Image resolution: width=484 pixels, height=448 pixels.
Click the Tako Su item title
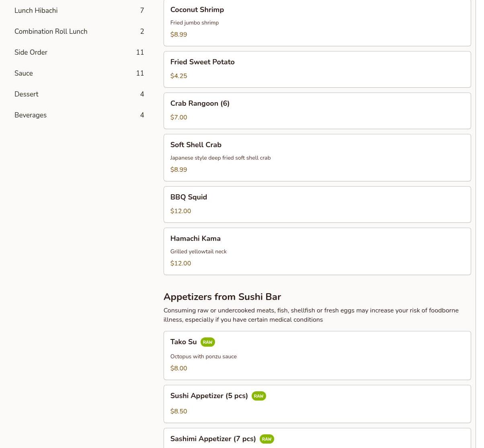click(x=183, y=342)
